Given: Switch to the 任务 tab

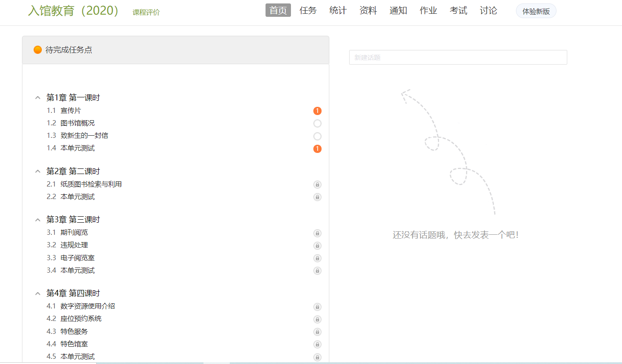Looking at the screenshot, I should coord(308,10).
